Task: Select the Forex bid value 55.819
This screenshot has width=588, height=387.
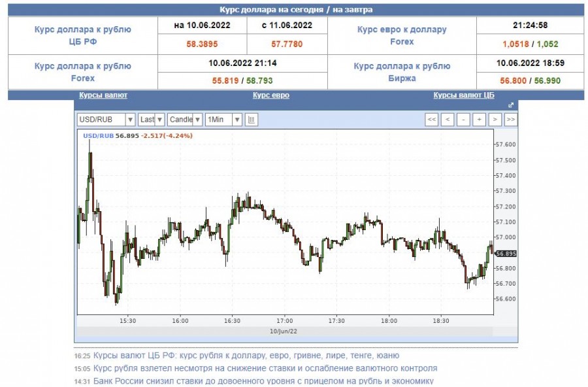Action: coord(225,80)
